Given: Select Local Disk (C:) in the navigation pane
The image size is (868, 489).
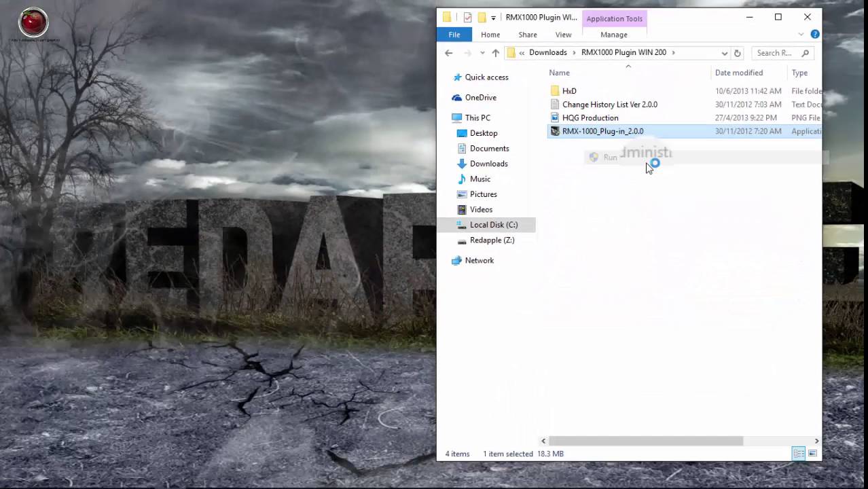Looking at the screenshot, I should coord(494,225).
